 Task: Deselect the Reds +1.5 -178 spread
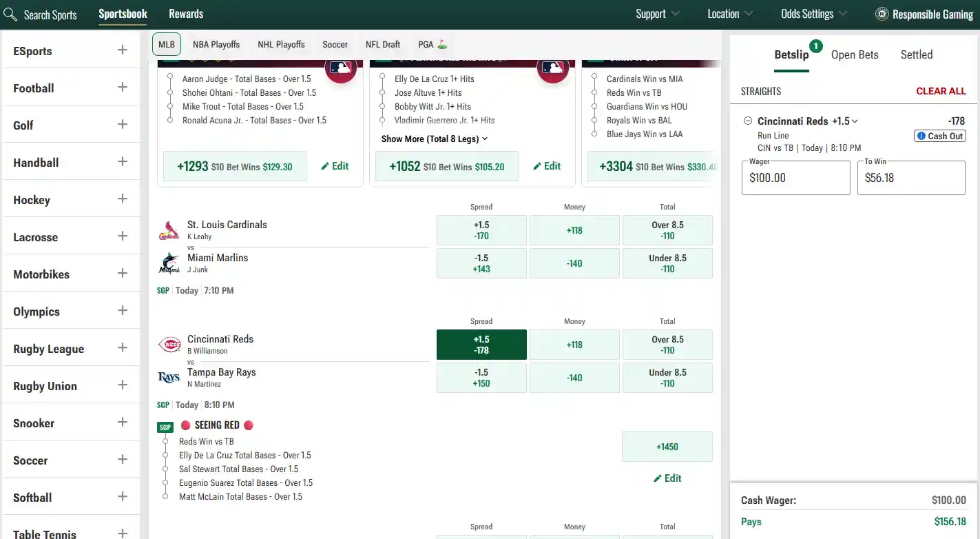coord(481,345)
